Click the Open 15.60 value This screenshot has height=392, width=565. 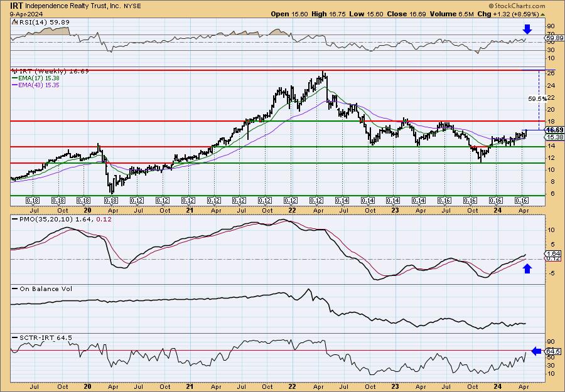[289, 14]
